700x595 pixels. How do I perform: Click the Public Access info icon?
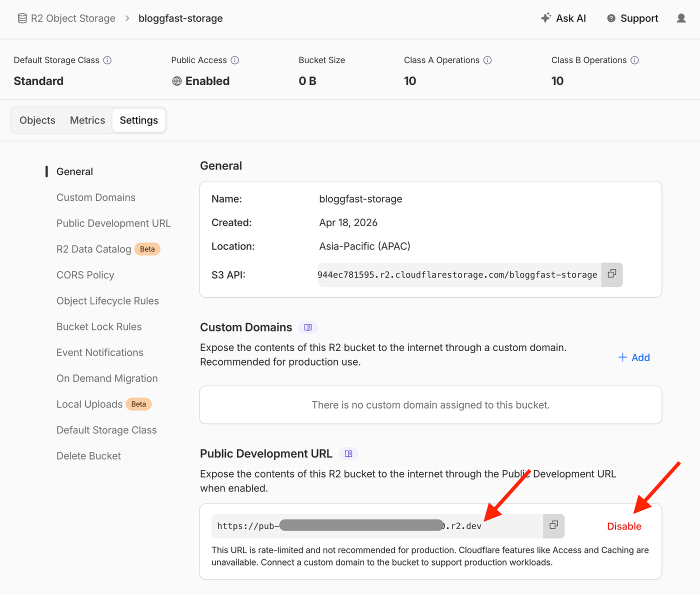[235, 60]
